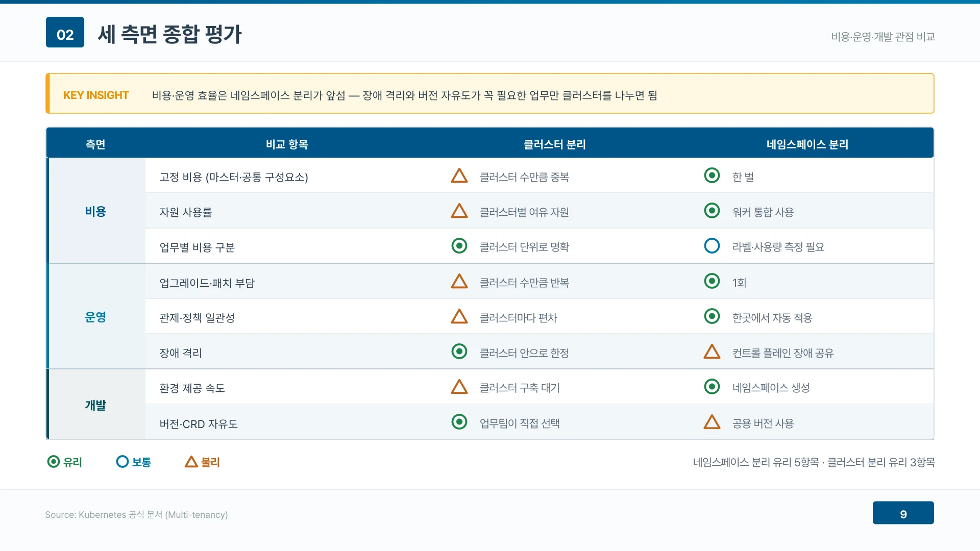Image resolution: width=980 pixels, height=551 pixels.
Task: Click the green circle icon beside 1회
Action: click(x=712, y=281)
